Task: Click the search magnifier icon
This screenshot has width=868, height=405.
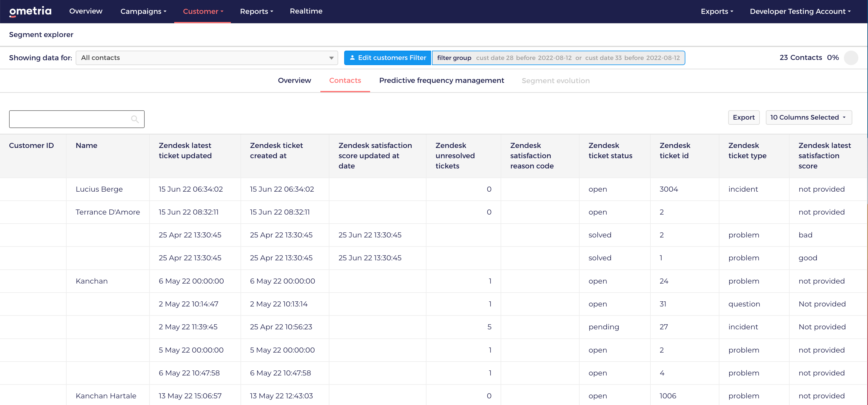Action: (x=135, y=119)
